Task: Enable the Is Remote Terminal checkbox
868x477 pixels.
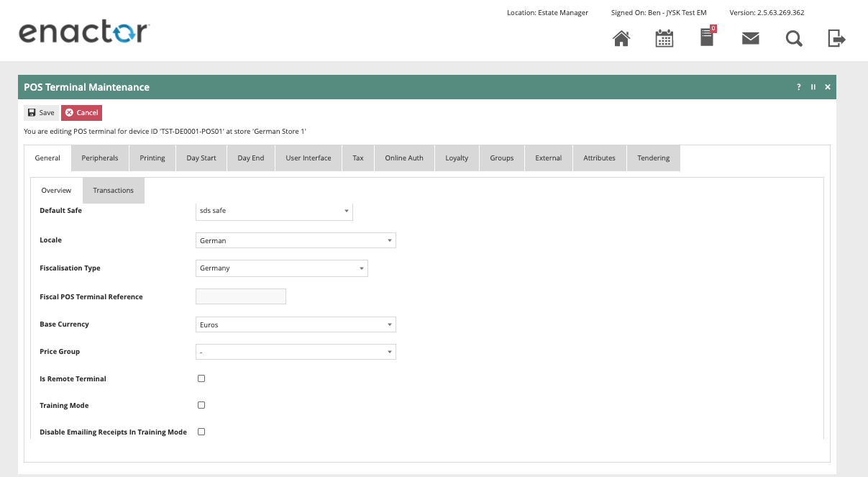Action: point(201,378)
